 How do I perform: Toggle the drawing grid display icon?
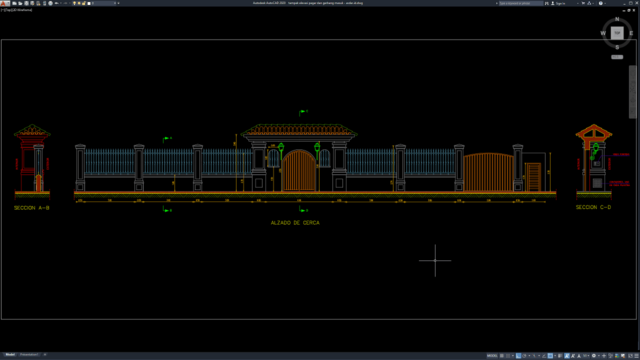502,356
